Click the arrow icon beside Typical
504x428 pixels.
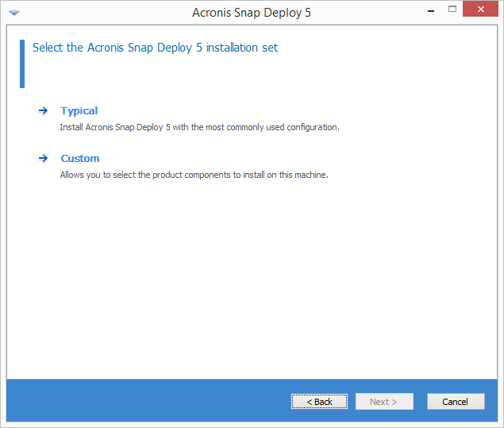click(x=43, y=111)
